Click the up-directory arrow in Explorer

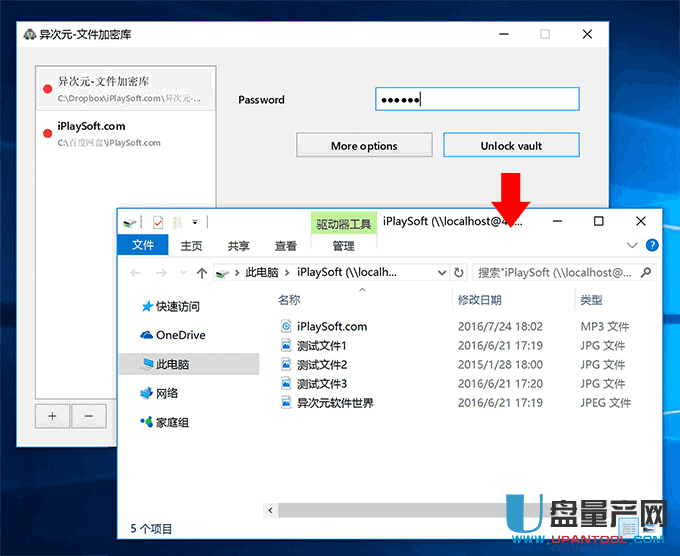tap(202, 272)
